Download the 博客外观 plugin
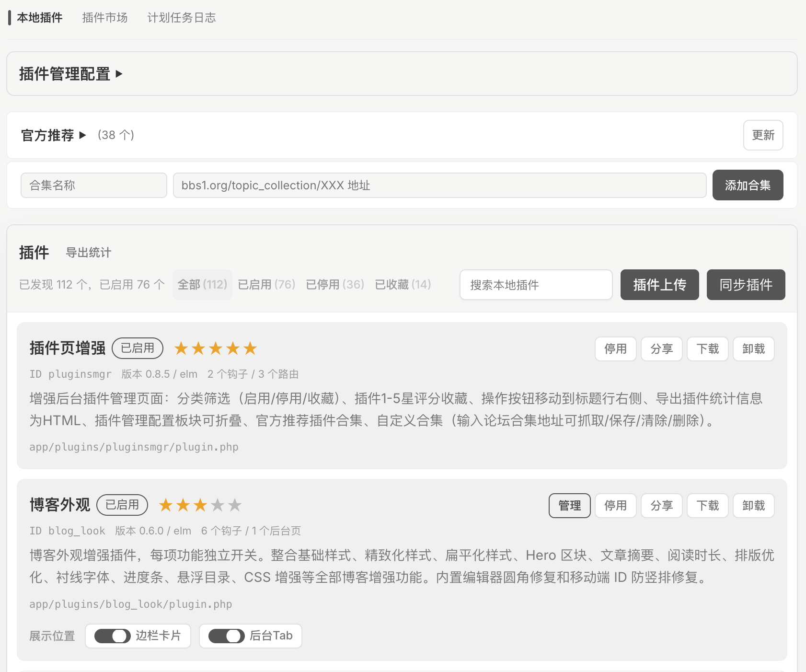Viewport: 806px width, 672px height. [x=708, y=506]
